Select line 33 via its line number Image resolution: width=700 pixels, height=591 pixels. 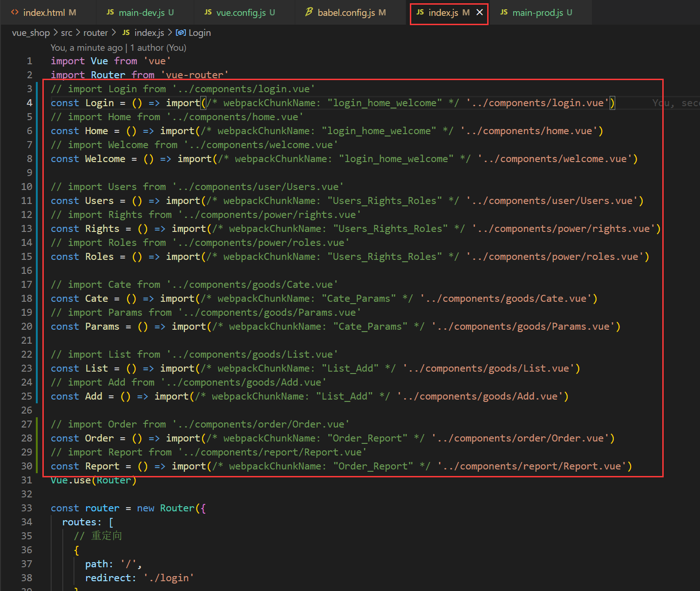[27, 508]
